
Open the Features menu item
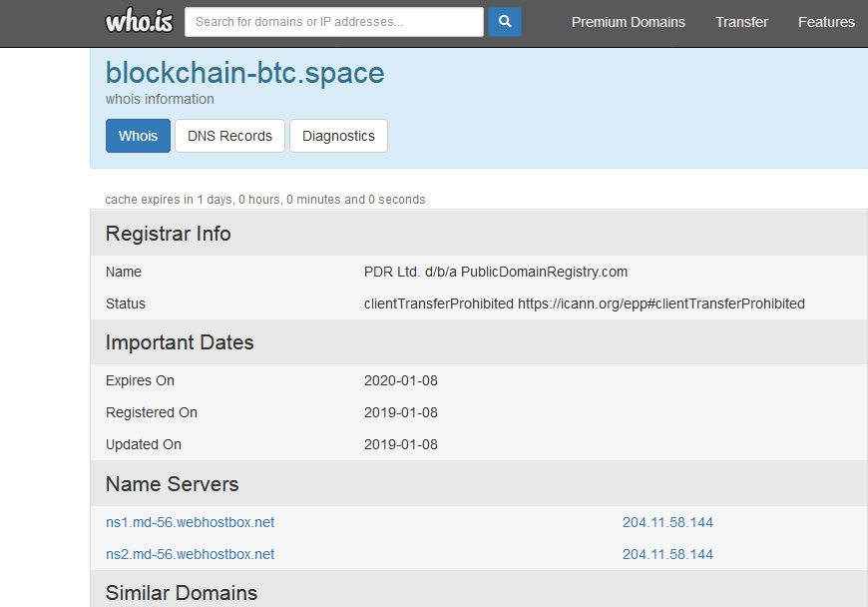coord(826,22)
